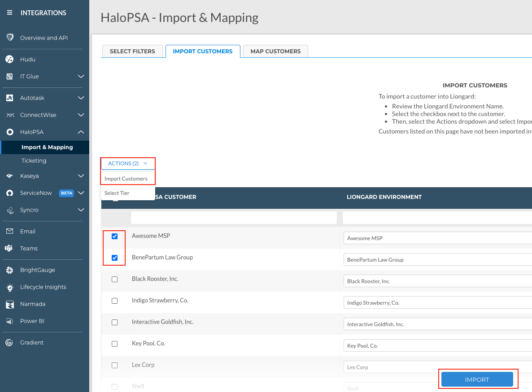Expand the Syncro chevron
Screen dimensions: 532x392
pyautogui.click(x=81, y=210)
